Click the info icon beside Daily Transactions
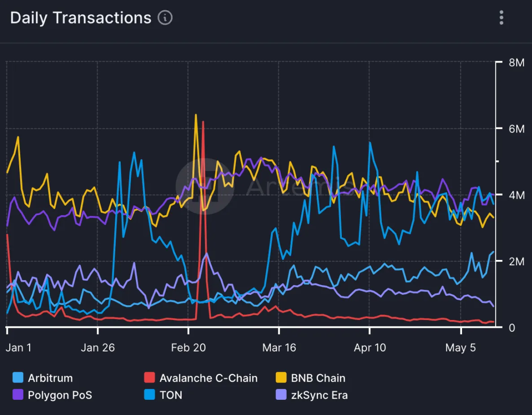 click(x=165, y=18)
